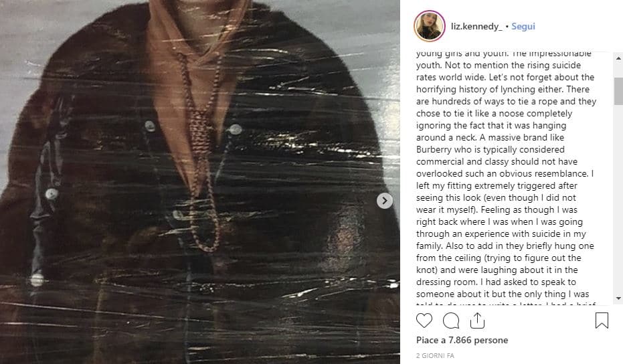623x364 pixels.
Task: Go to next photo with arrow
Action: point(385,200)
